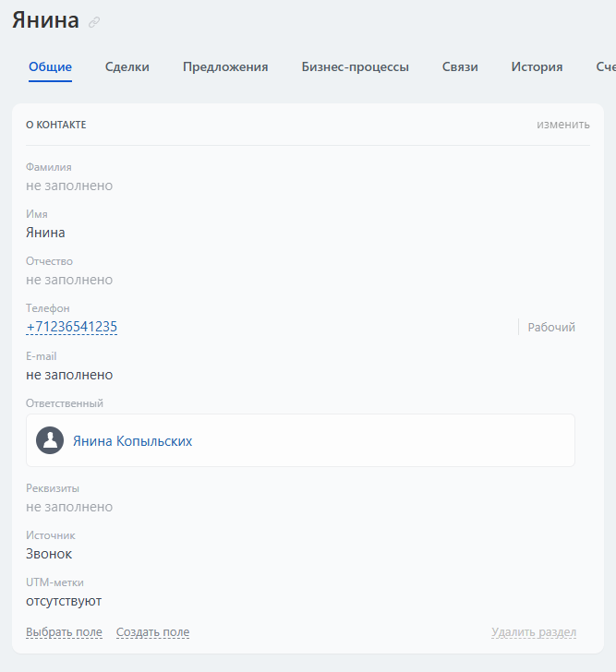This screenshot has height=672, width=616.
Task: Go to the Предложения tab
Action: click(225, 66)
